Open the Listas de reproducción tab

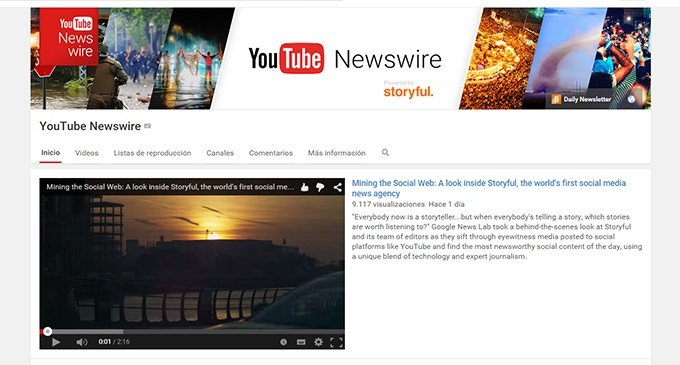click(152, 153)
